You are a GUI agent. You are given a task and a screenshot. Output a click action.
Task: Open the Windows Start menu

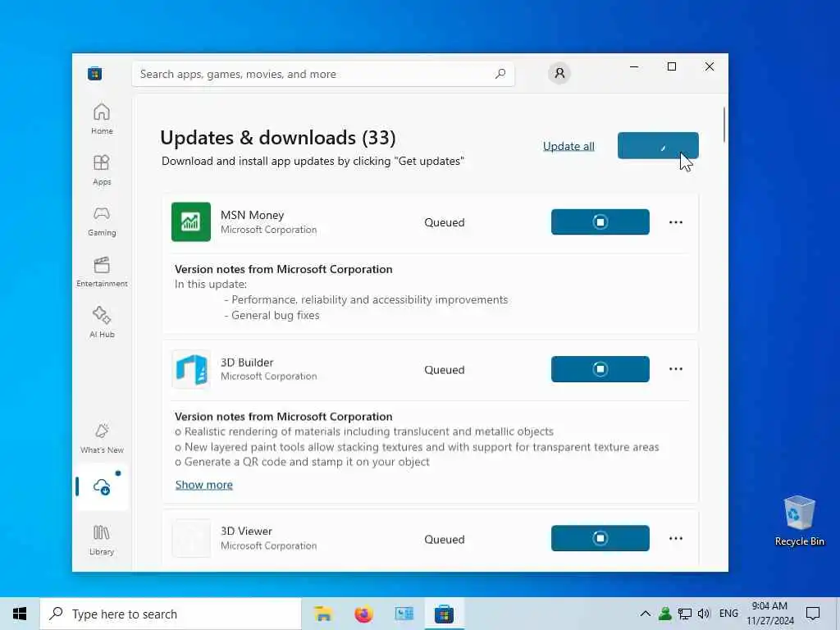tap(20, 614)
